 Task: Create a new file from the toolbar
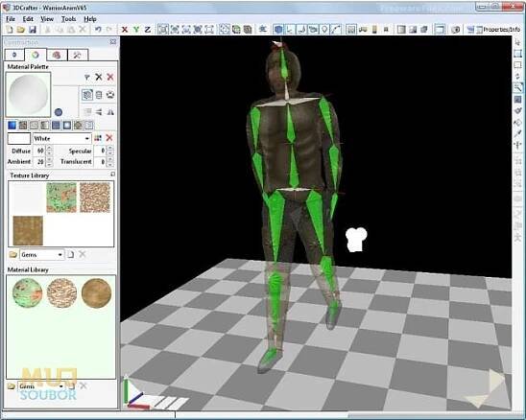pos(10,30)
